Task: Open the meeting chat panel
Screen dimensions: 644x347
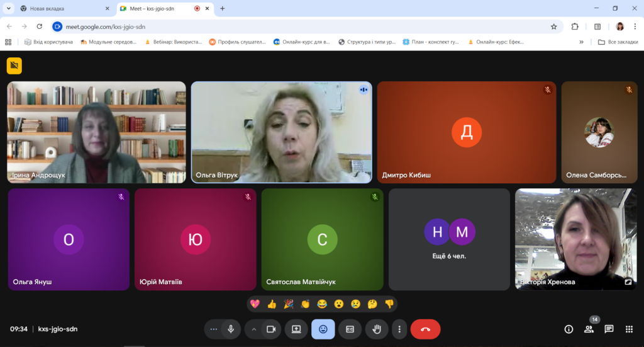Action: click(x=609, y=329)
